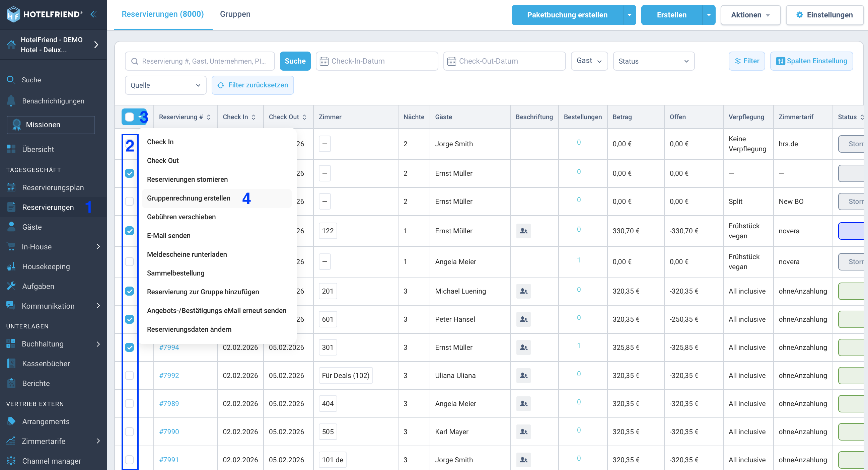Open Housekeeping from the sidebar
868x470 pixels.
(46, 266)
